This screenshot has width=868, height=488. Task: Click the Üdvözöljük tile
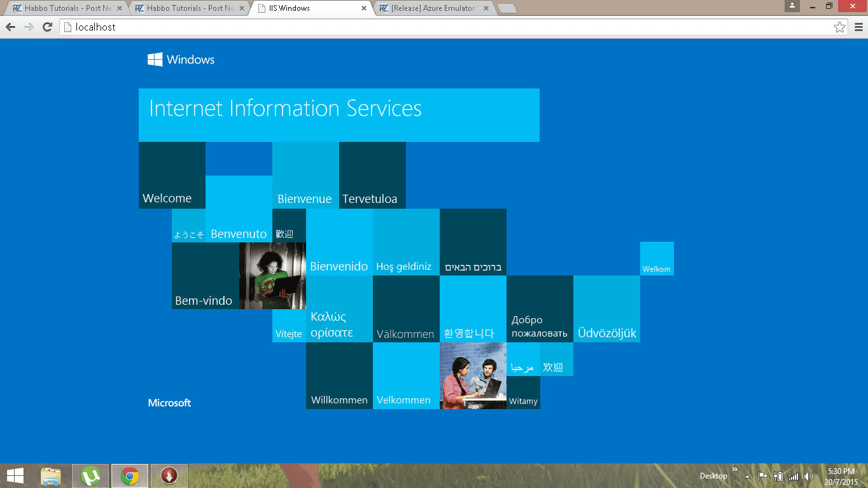[606, 309]
